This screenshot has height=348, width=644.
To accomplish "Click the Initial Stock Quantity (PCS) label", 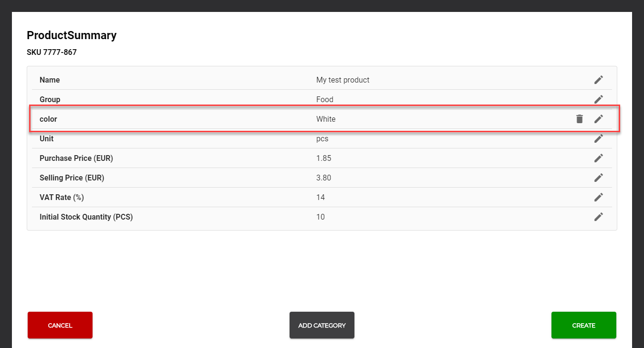I will coord(86,217).
